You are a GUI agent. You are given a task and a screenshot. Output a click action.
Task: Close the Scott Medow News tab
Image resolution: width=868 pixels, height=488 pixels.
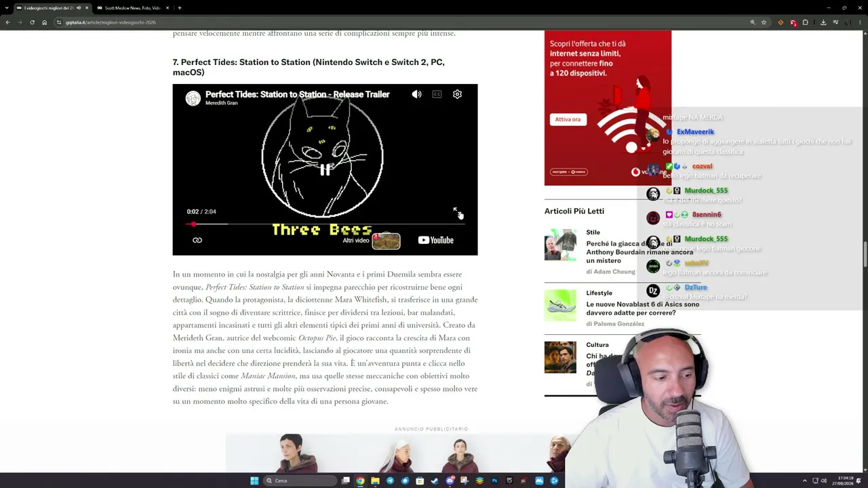pos(167,8)
